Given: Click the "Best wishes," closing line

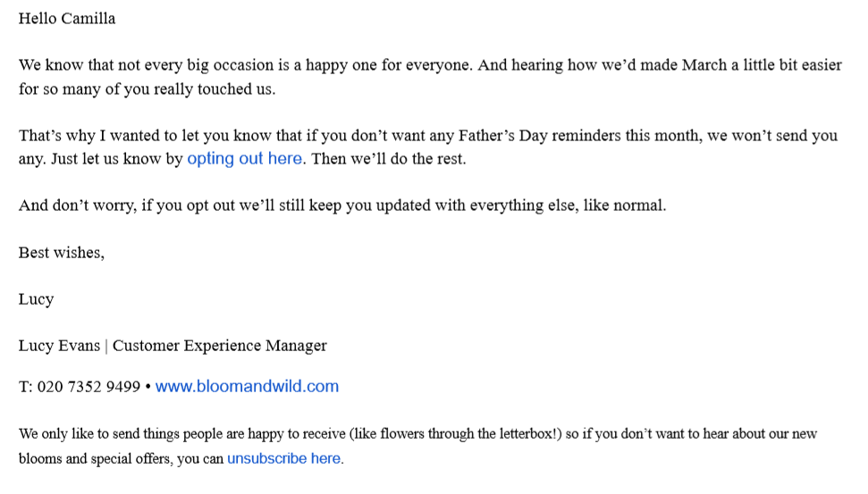Looking at the screenshot, I should coord(62,253).
